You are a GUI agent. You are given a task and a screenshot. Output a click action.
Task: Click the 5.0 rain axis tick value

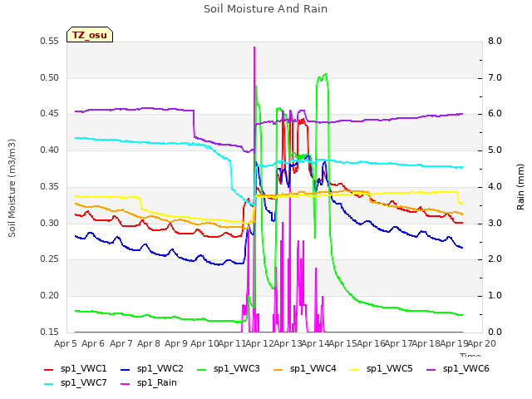(x=495, y=150)
